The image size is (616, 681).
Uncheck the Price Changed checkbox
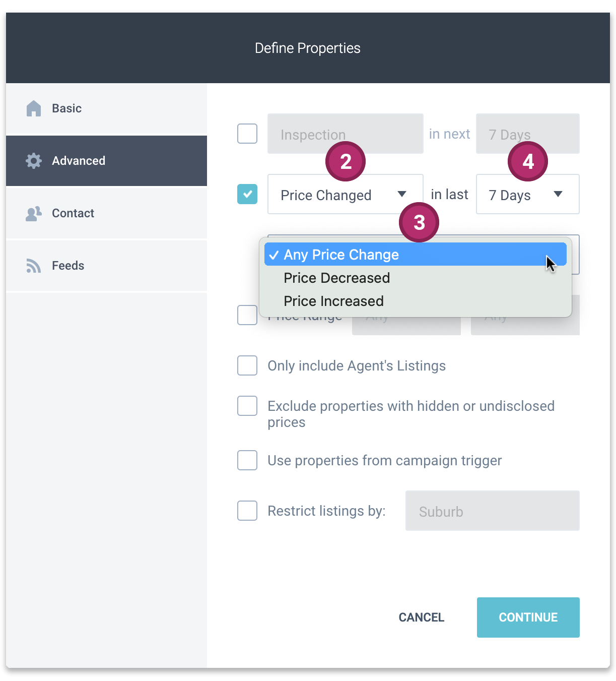pyautogui.click(x=247, y=194)
